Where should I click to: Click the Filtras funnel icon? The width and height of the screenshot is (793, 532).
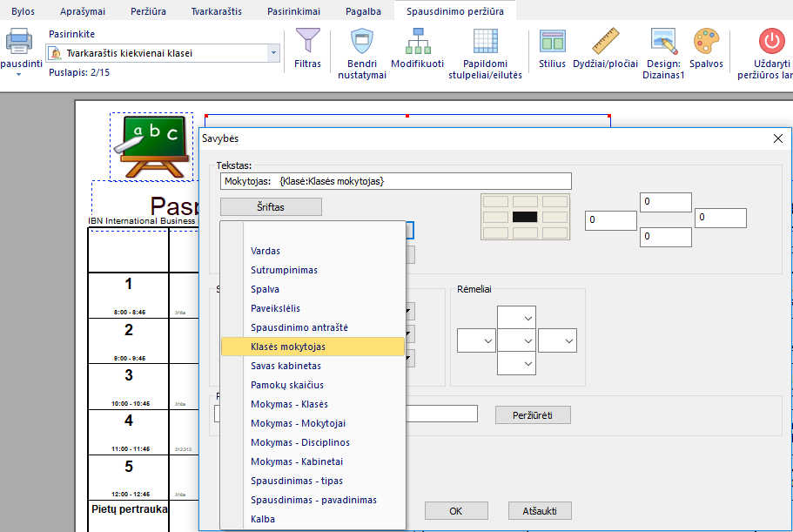pyautogui.click(x=307, y=42)
